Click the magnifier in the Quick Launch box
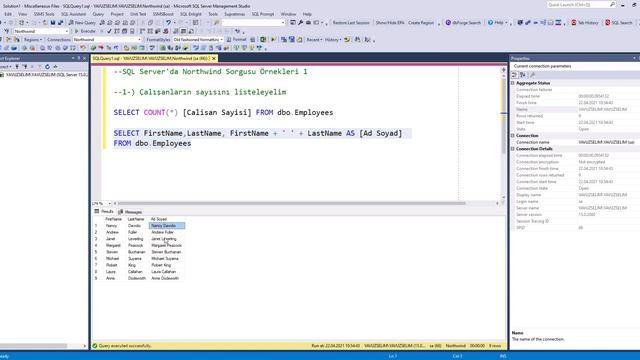 (x=612, y=4)
